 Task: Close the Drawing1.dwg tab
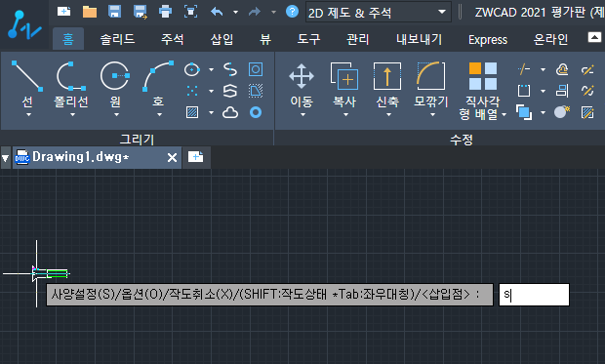[x=172, y=157]
